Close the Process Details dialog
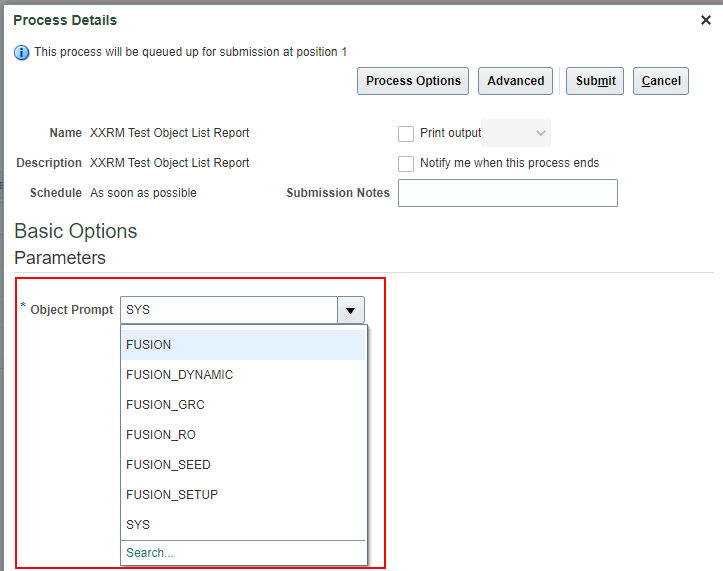The width and height of the screenshot is (723, 571). pos(706,20)
